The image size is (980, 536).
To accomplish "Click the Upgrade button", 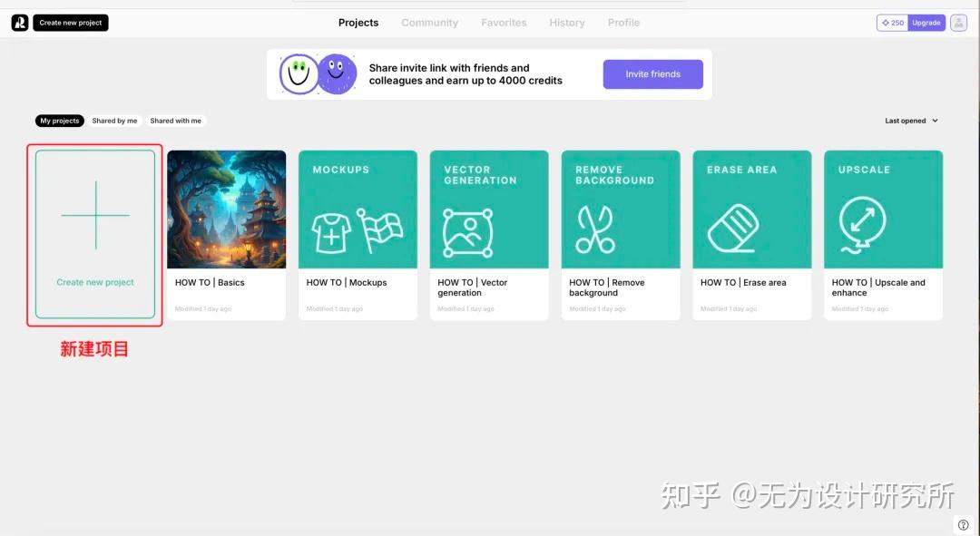I will [x=926, y=22].
